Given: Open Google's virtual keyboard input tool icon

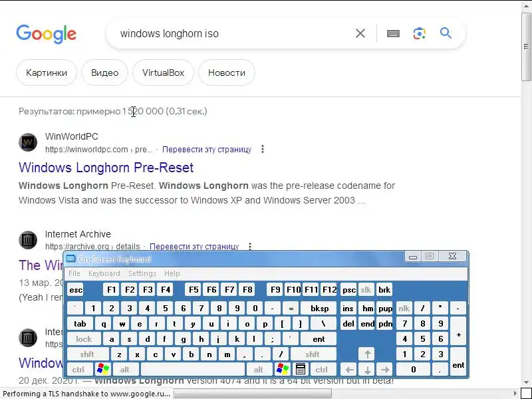Looking at the screenshot, I should [x=393, y=33].
